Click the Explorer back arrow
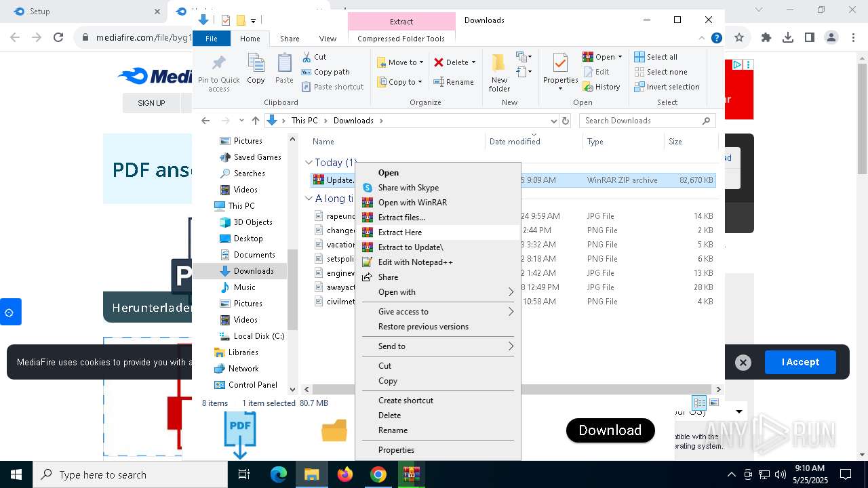868x488 pixels. [205, 121]
